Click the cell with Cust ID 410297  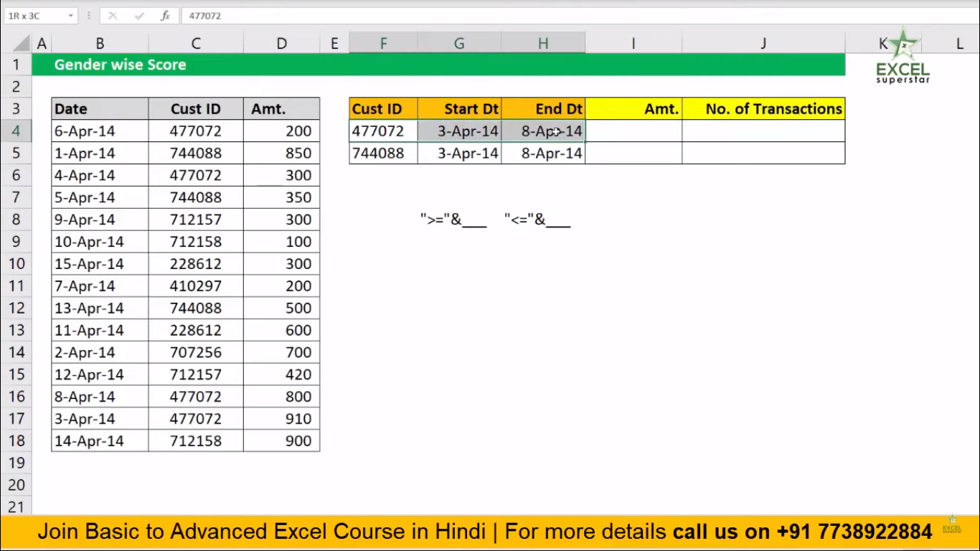click(x=196, y=286)
